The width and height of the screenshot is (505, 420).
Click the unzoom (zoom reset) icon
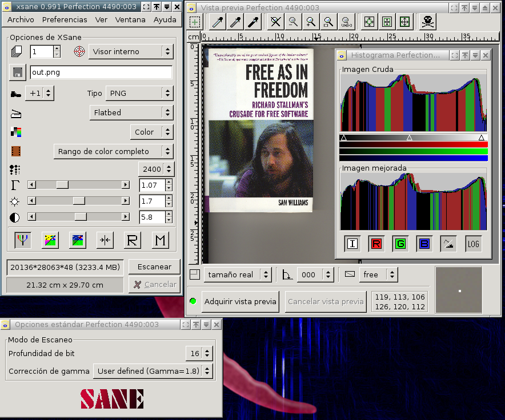coord(276,22)
